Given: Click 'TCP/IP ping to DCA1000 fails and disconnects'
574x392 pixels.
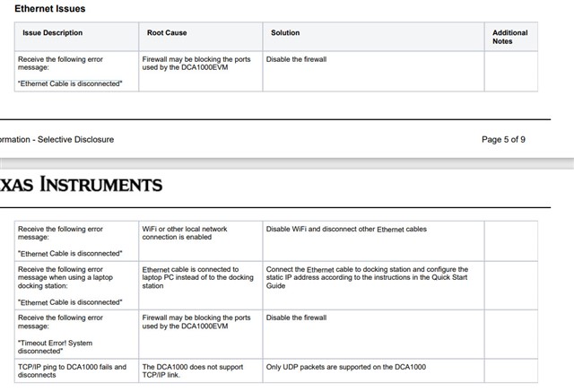Looking at the screenshot, I should [x=72, y=370].
